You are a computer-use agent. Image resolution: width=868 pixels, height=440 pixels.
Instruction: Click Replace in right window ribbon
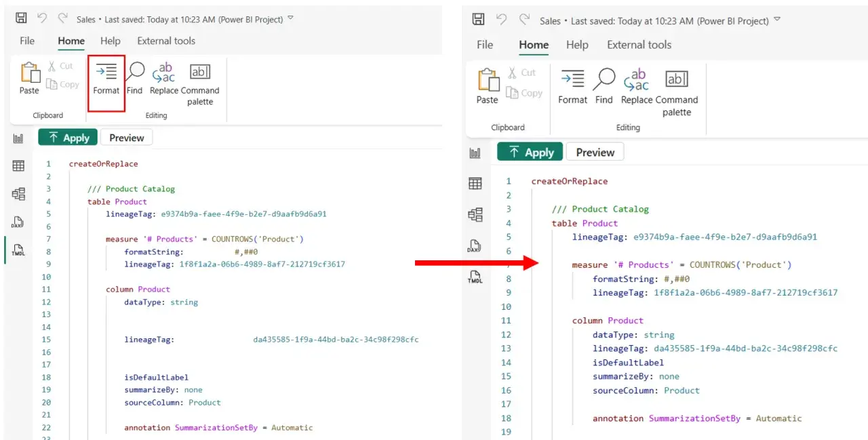[x=637, y=86]
